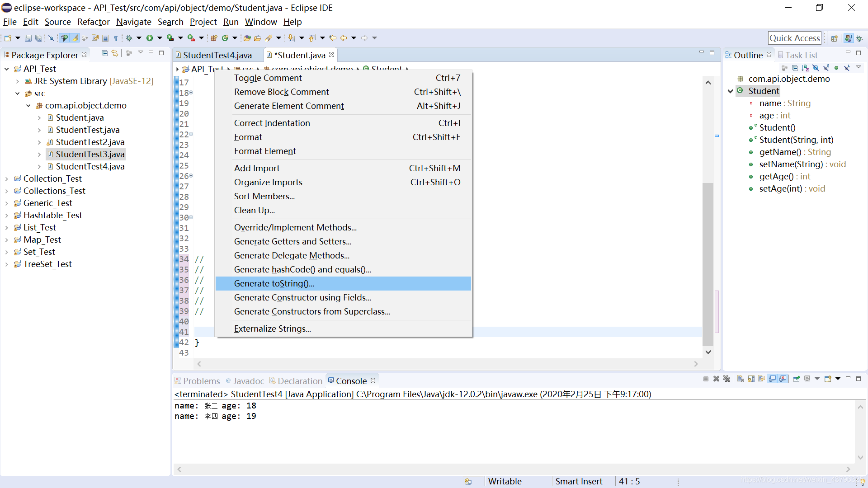868x488 pixels.
Task: Click Pin Console icon
Action: coord(797,379)
